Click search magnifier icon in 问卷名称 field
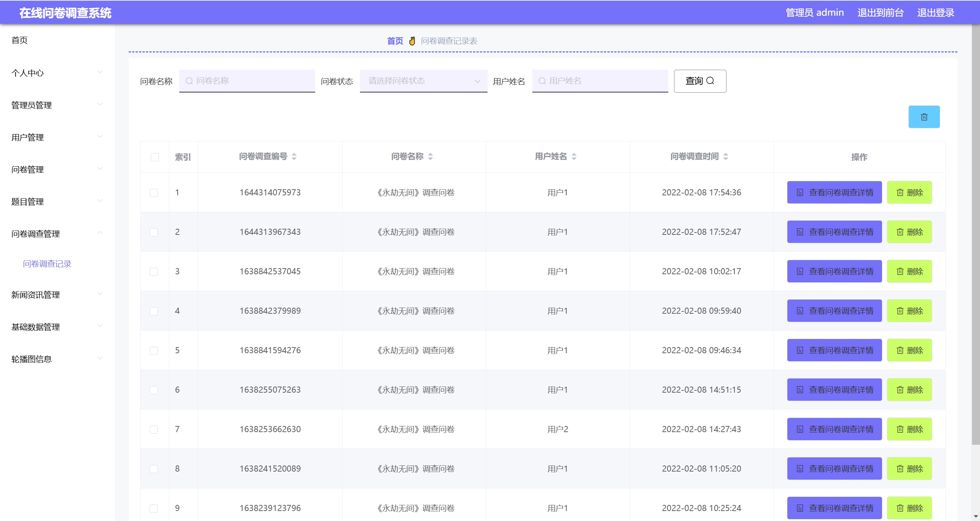 click(189, 81)
